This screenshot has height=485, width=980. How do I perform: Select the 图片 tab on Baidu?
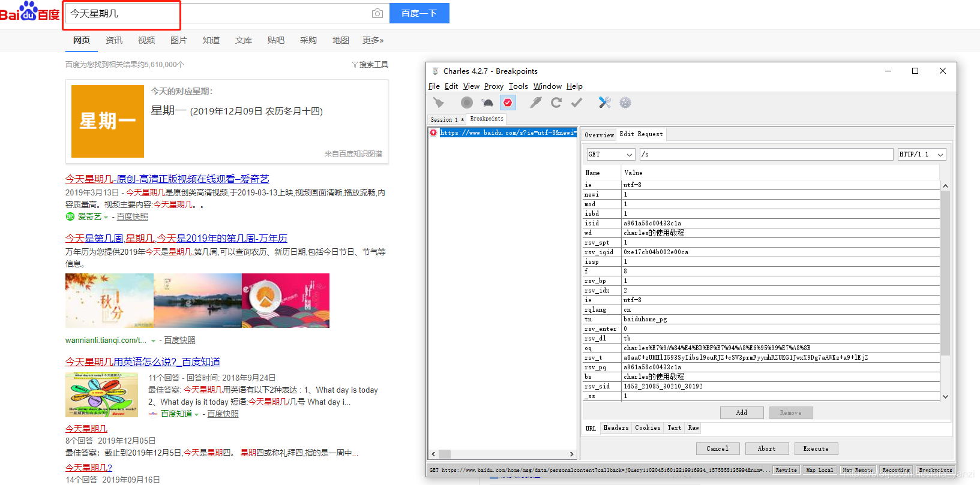179,40
